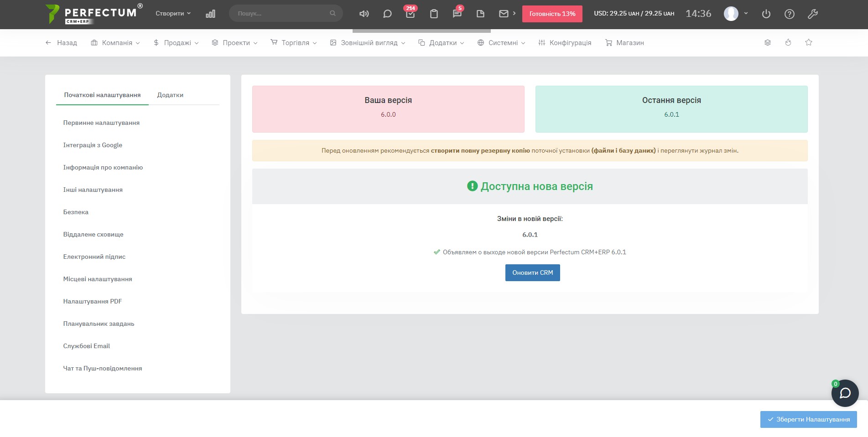
Task: Open tasks icon with 214 badge
Action: click(x=411, y=14)
